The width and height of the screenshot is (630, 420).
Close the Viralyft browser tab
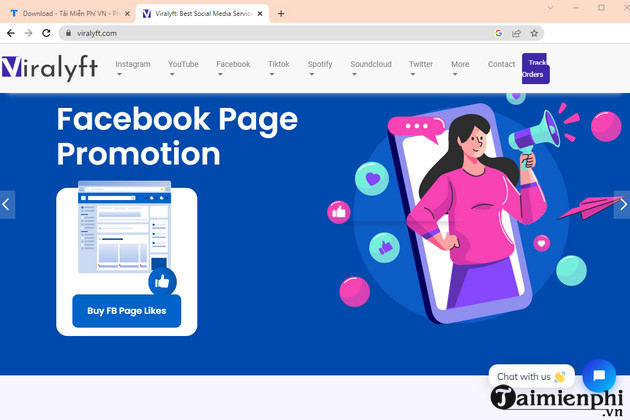(x=258, y=14)
